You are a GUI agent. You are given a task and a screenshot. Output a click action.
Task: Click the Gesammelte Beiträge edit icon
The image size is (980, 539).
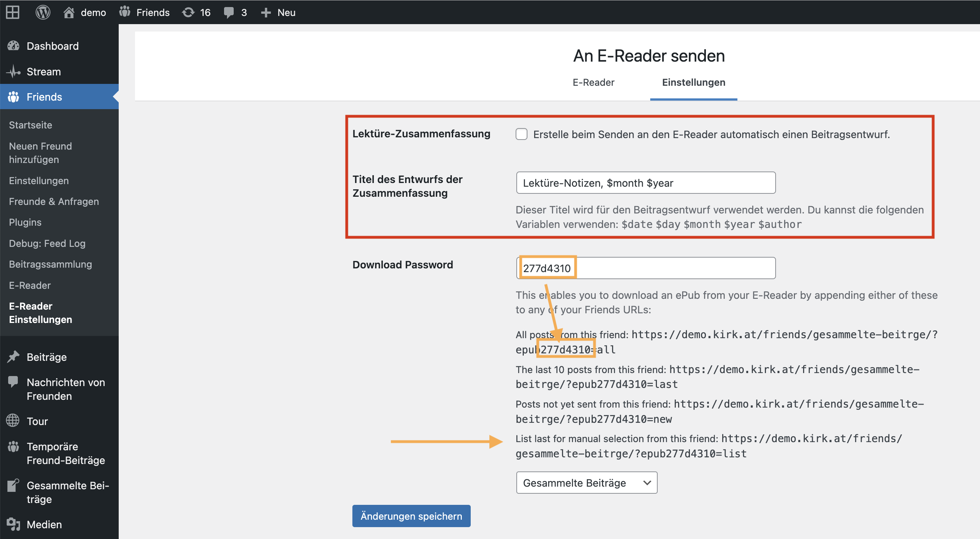[x=13, y=485]
